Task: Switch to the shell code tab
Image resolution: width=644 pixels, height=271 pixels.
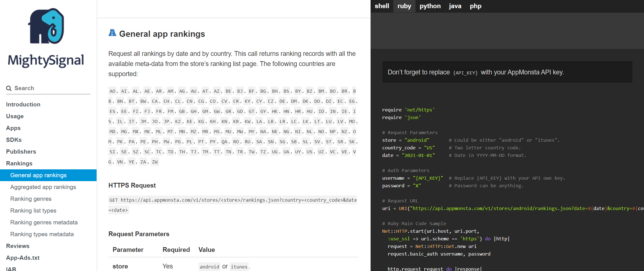Action: coord(382,6)
